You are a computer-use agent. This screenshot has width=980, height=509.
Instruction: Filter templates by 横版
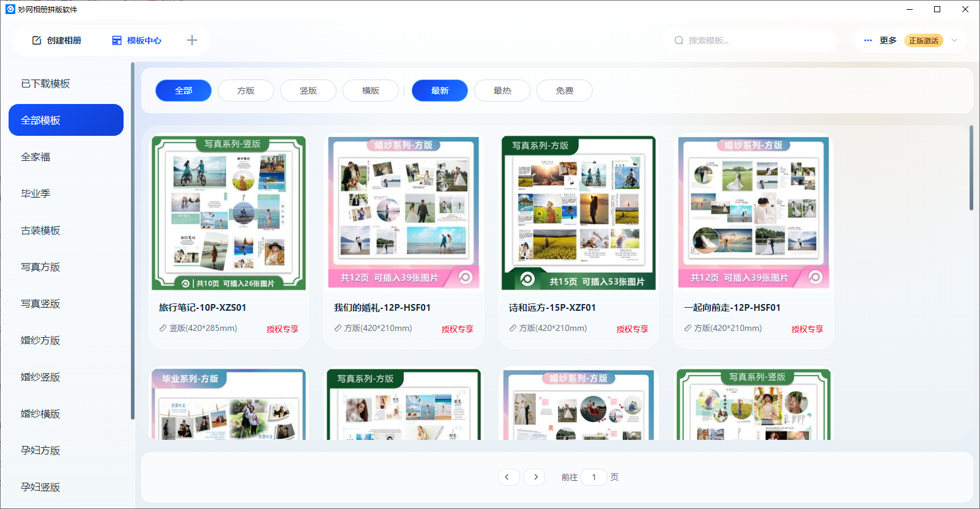click(x=371, y=91)
